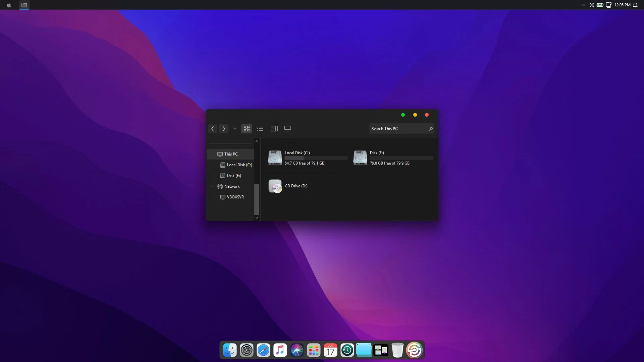The height and width of the screenshot is (362, 644).
Task: Open the volume icon in system tray
Action: click(x=591, y=5)
